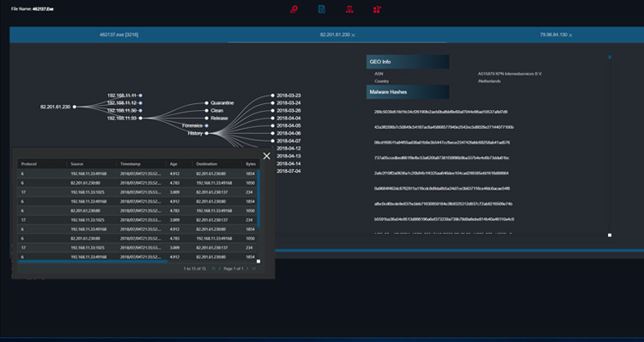Select the hash starting with 288c5039
Image resolution: width=644 pixels, height=342 pixels.
(440, 112)
